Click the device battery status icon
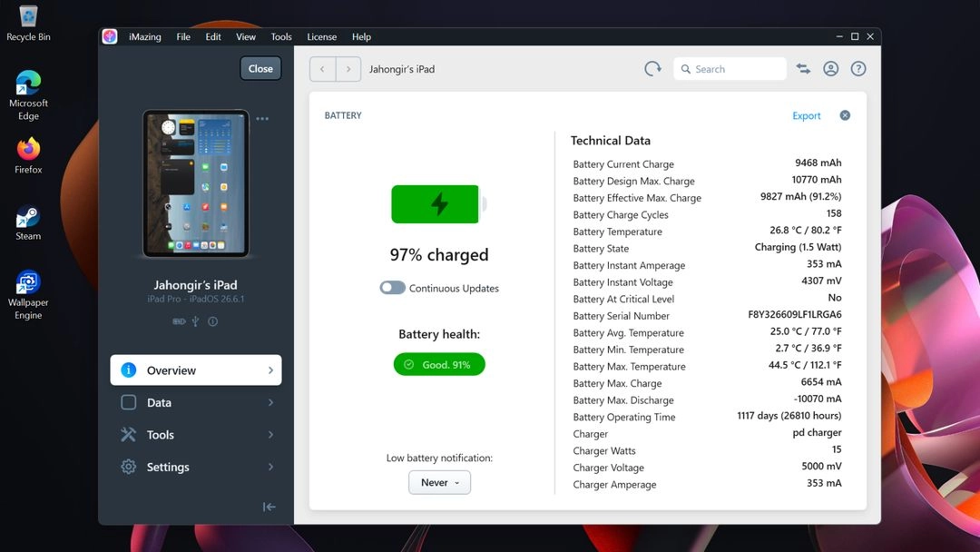 tap(180, 321)
